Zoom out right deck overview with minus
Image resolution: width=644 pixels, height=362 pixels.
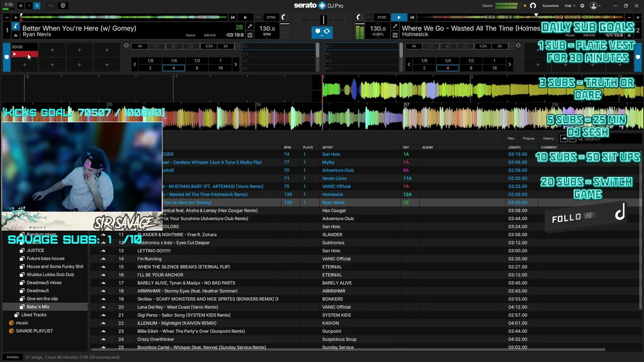point(628,18)
